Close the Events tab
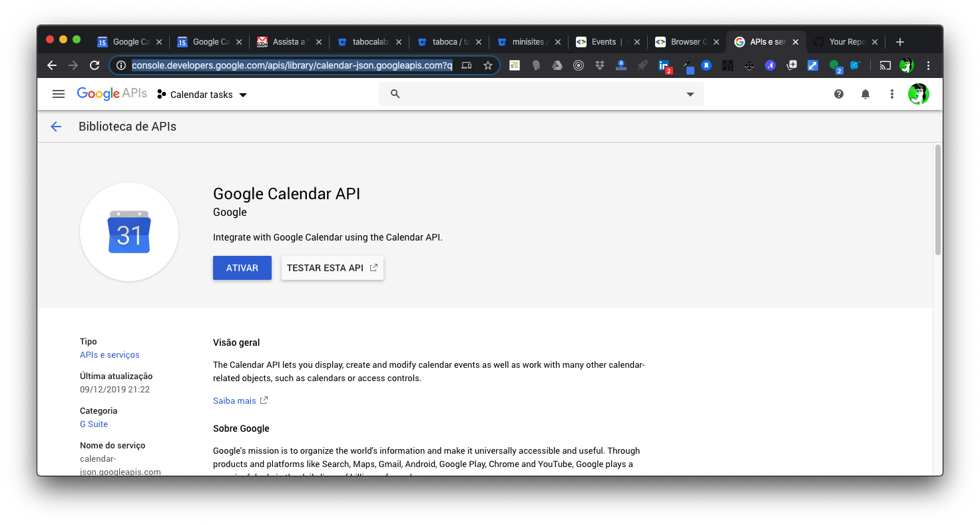 [636, 42]
